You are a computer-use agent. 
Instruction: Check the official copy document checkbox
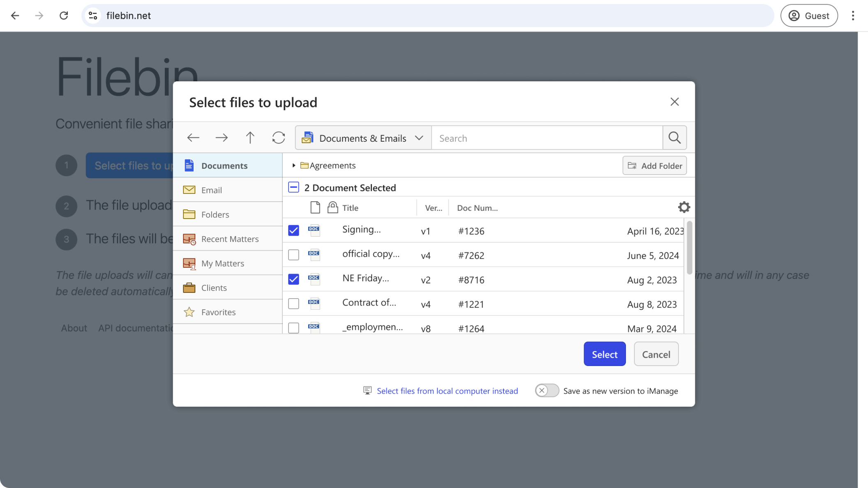coord(293,255)
